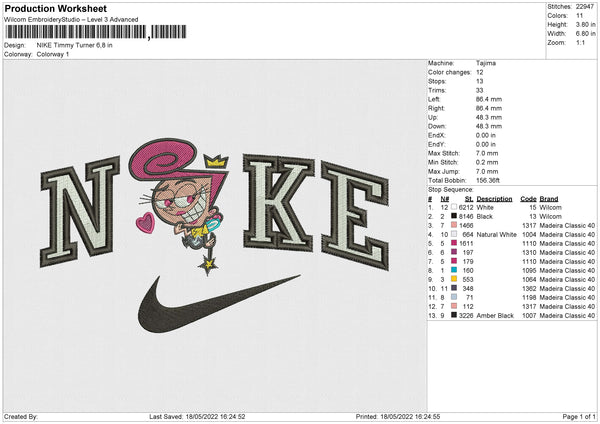Click the N# column header

[x=445, y=199]
